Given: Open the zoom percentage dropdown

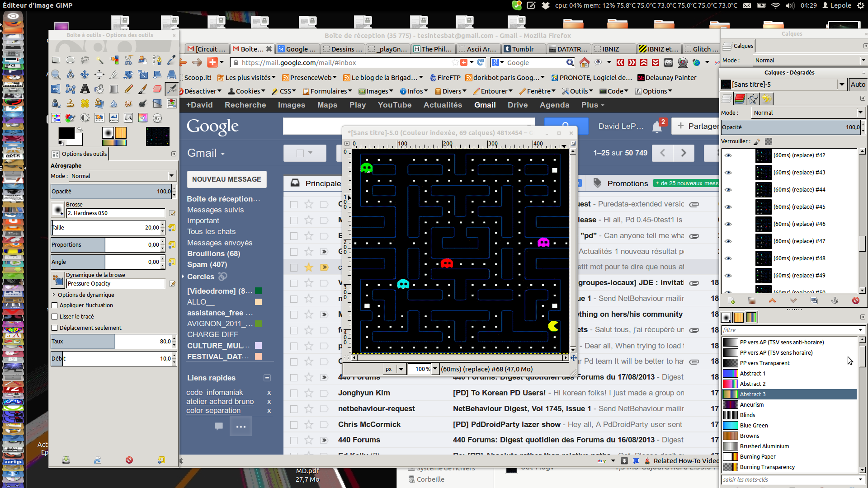Looking at the screenshot, I should 435,369.
